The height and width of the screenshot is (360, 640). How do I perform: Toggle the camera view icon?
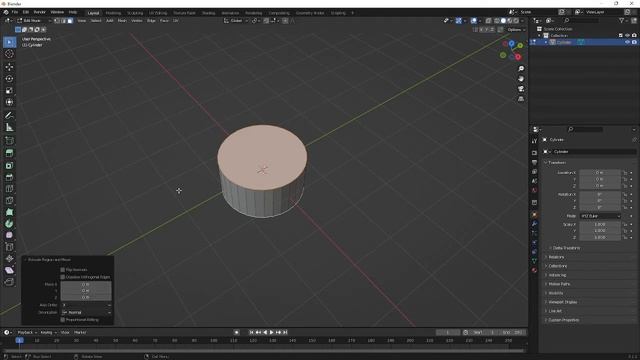pos(521,89)
